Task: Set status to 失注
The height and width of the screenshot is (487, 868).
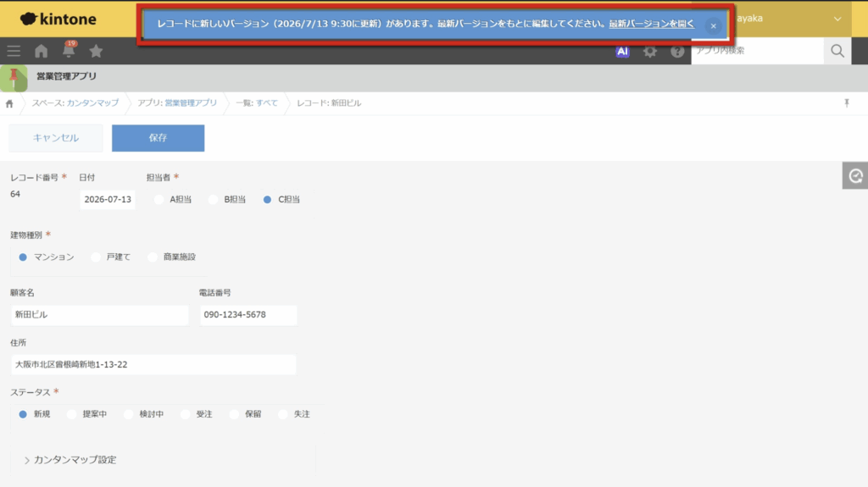Action: (283, 414)
